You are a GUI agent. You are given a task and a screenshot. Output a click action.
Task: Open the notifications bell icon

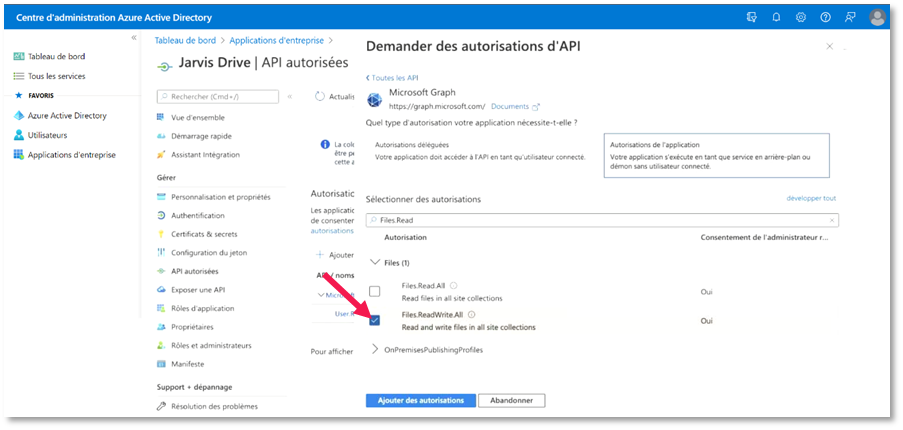(x=776, y=17)
